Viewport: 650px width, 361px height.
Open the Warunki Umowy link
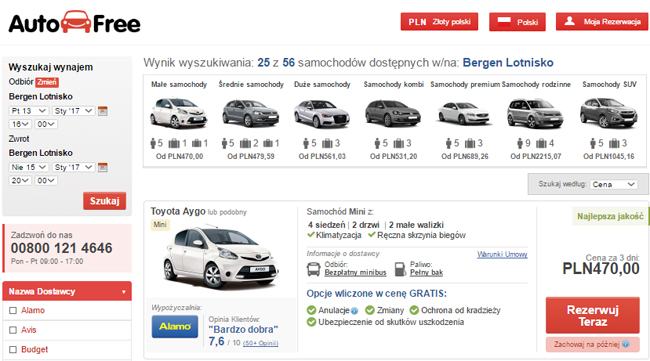[x=502, y=254]
